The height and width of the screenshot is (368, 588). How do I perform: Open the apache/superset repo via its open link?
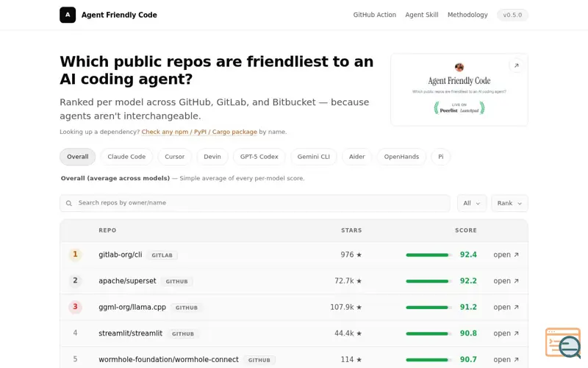(506, 281)
